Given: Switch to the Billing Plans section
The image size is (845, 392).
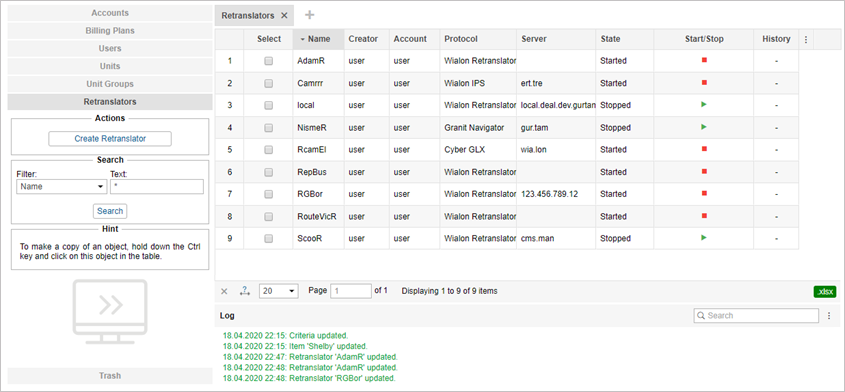Looking at the screenshot, I should [x=110, y=31].
